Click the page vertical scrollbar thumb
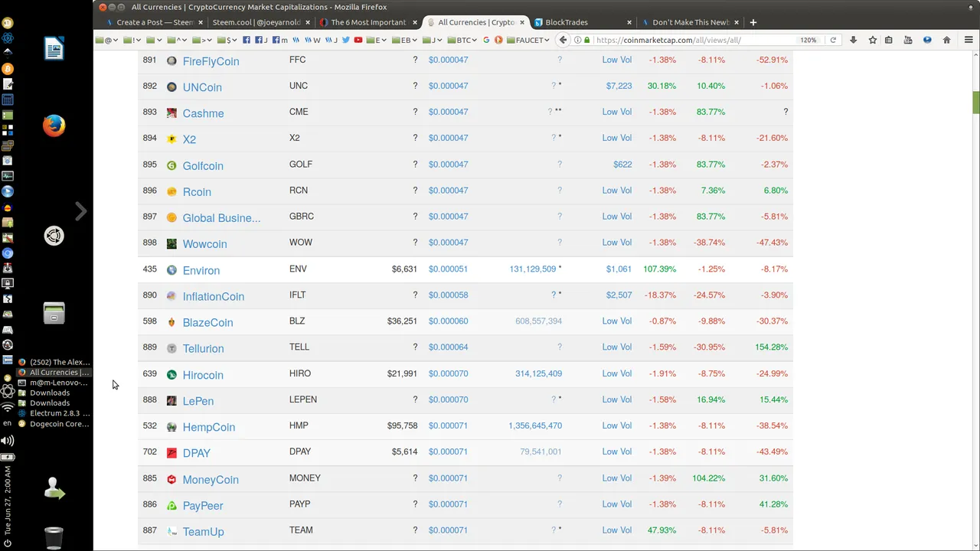 [x=976, y=102]
